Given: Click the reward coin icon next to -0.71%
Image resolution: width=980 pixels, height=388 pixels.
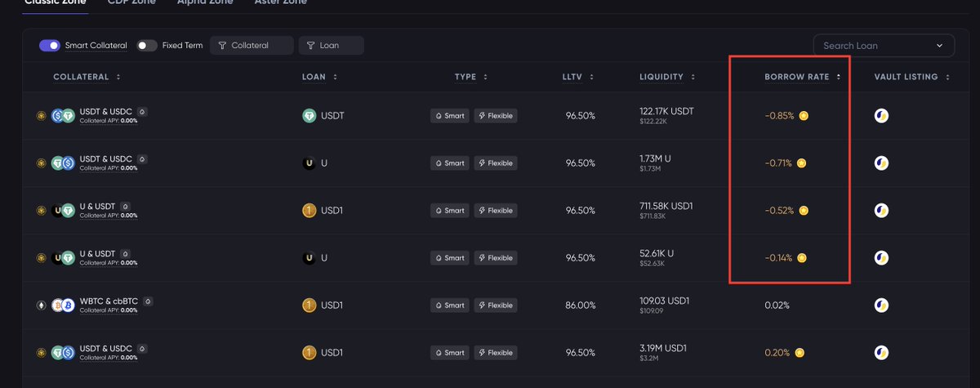Looking at the screenshot, I should click(802, 163).
